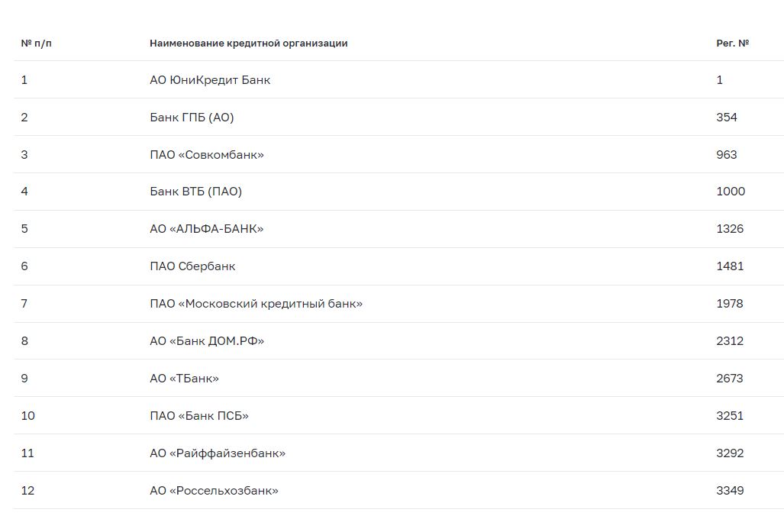The image size is (784, 532).
Task: Click the Банк ВТБ (ПАО) row name
Action: coord(195,192)
